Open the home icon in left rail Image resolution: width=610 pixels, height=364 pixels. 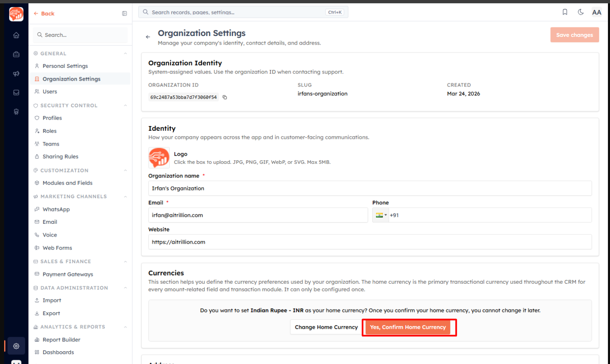[x=16, y=35]
